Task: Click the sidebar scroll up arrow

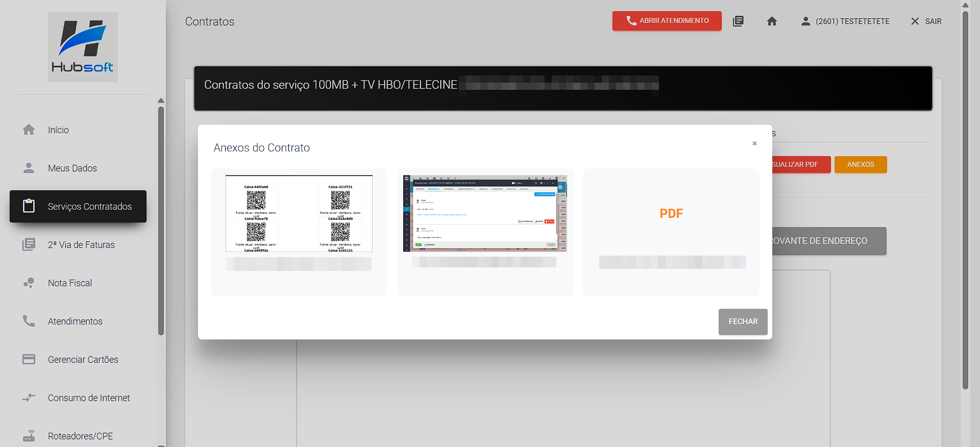Action: tap(161, 101)
